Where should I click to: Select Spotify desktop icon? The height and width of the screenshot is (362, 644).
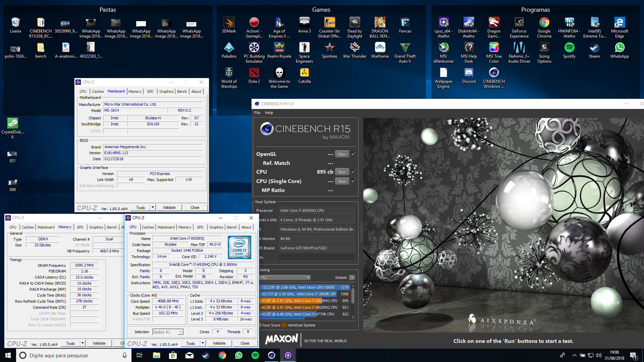(x=569, y=50)
